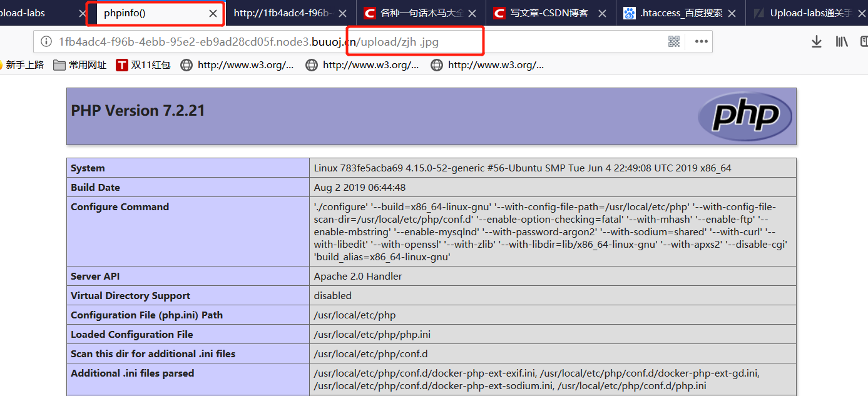
Task: Click the Aug 2 2019 06:44:48 value
Action: pos(360,188)
